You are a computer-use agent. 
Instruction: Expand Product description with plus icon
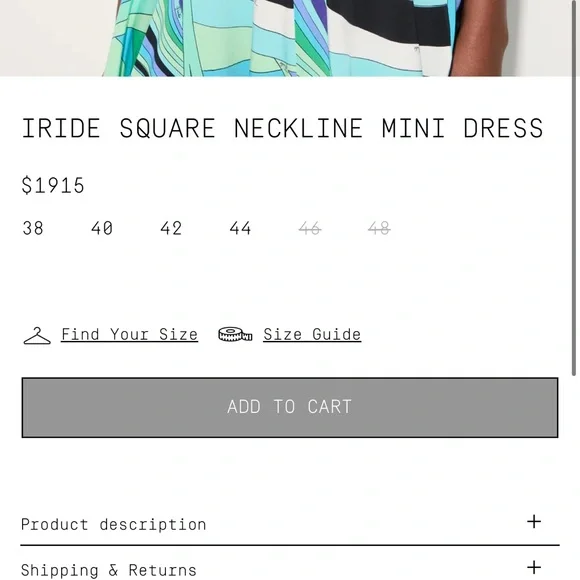[534, 522]
